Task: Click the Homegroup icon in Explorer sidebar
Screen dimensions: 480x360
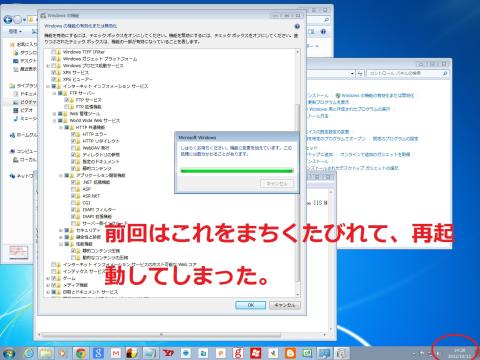Action: [x=12, y=135]
